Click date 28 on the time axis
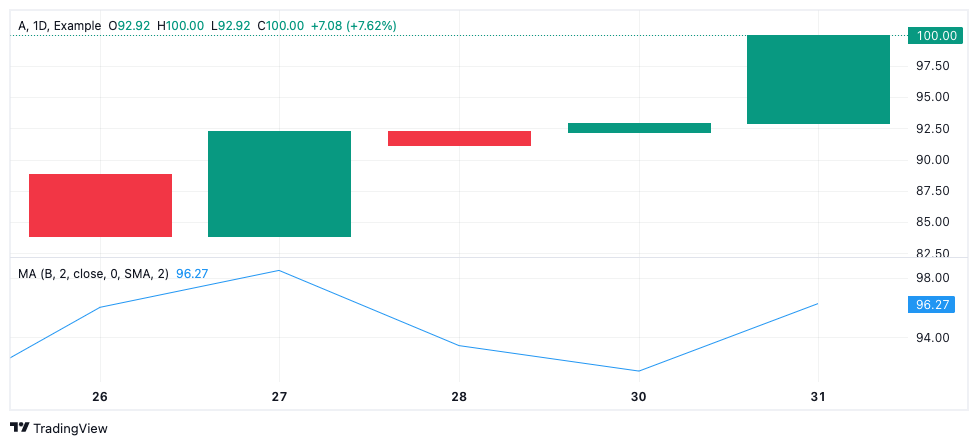The height and width of the screenshot is (445, 978). click(x=459, y=397)
